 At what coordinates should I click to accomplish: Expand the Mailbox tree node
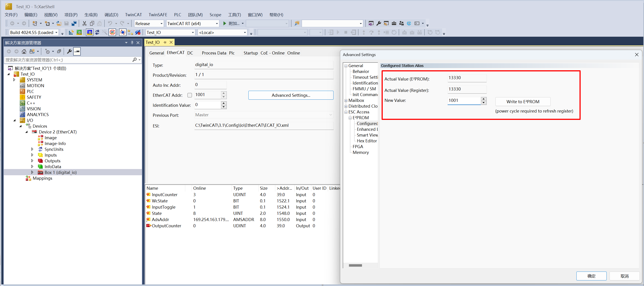pos(346,101)
